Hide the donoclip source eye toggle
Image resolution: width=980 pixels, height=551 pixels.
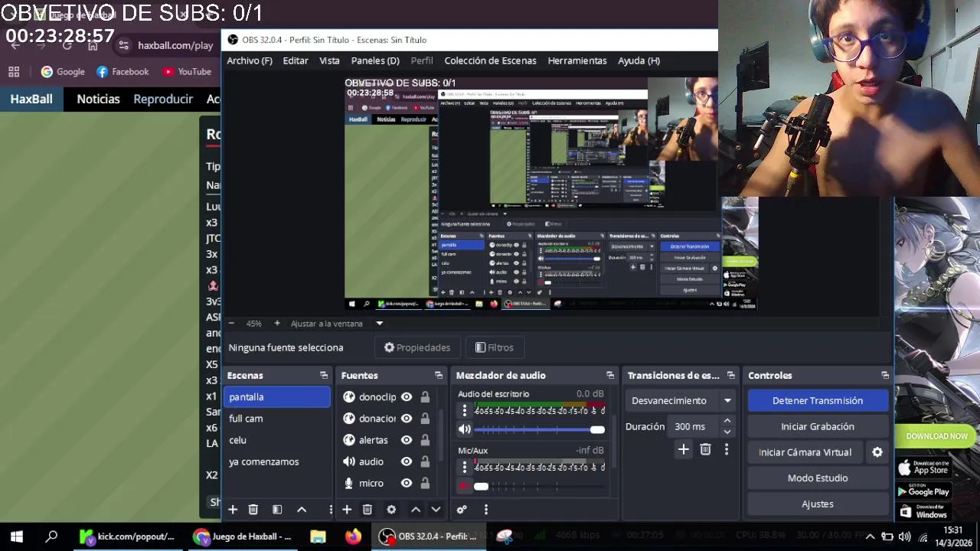coord(407,397)
